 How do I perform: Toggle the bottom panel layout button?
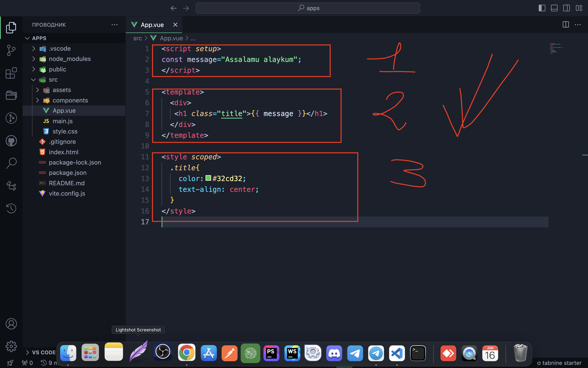click(x=554, y=8)
